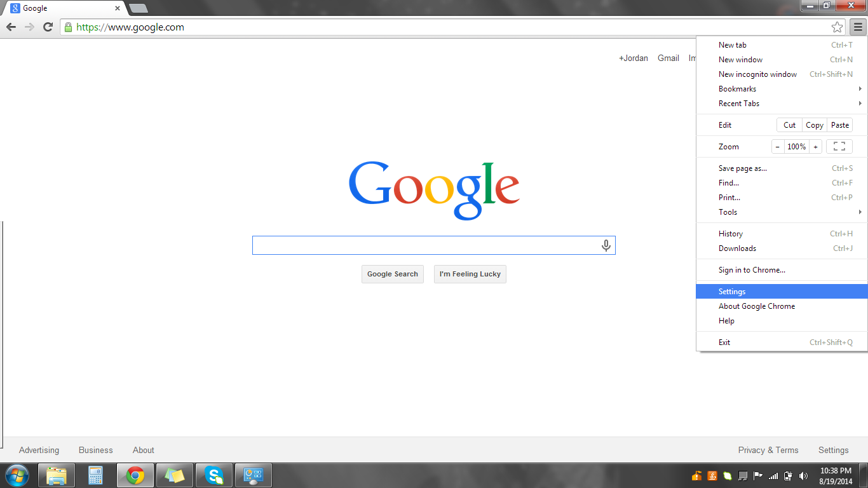Open the Control Panel taskbar icon
This screenshot has width=868, height=488.
pyautogui.click(x=254, y=475)
